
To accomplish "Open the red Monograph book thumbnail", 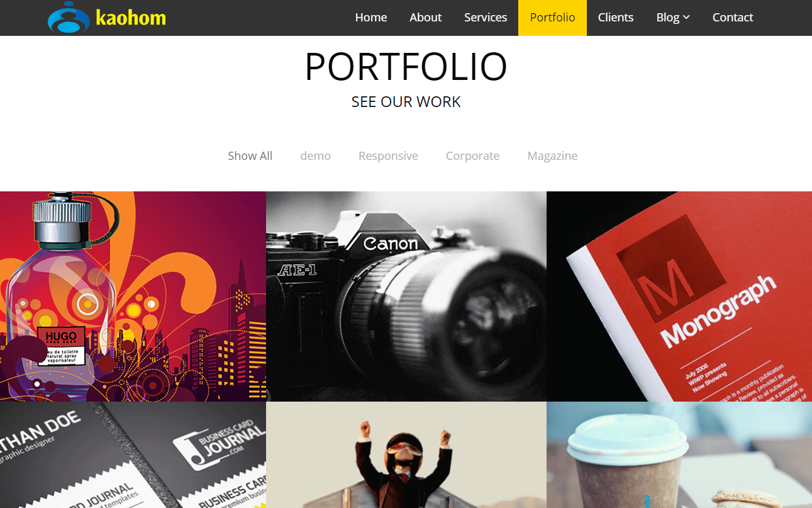I will (x=679, y=296).
